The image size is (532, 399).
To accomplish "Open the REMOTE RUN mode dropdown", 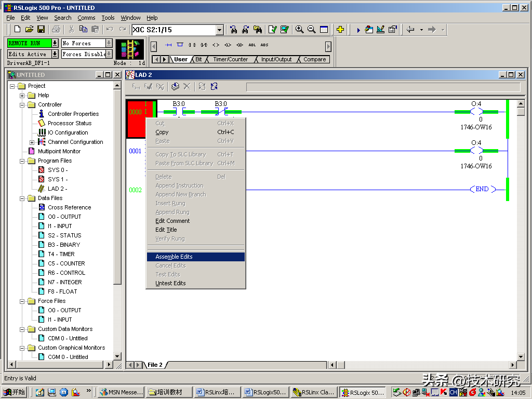I will (55, 43).
